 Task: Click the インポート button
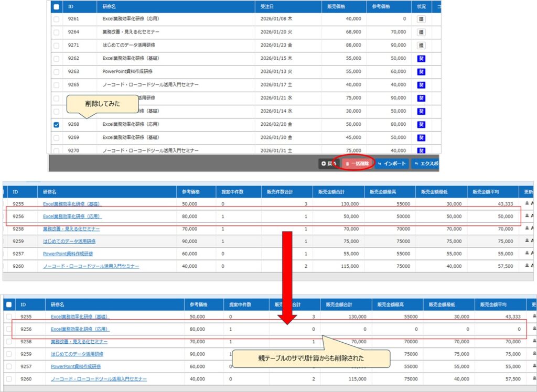point(392,164)
